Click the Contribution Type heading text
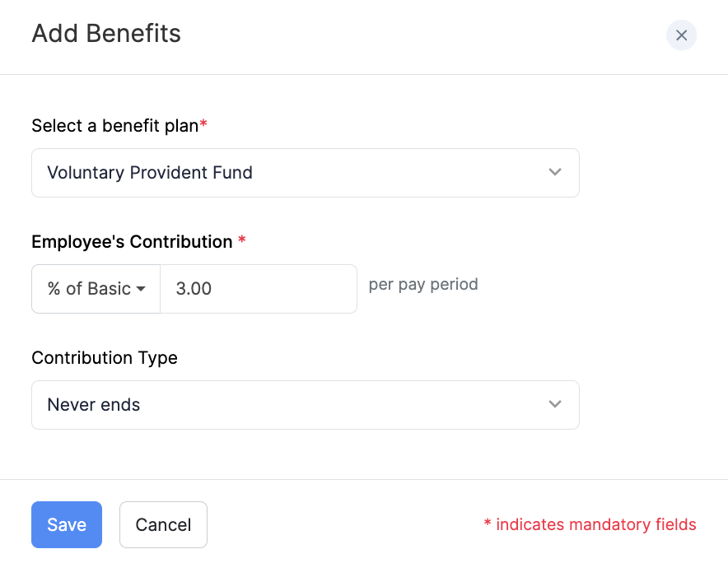Screen dimensions: 728x563 pyautogui.click(x=104, y=358)
